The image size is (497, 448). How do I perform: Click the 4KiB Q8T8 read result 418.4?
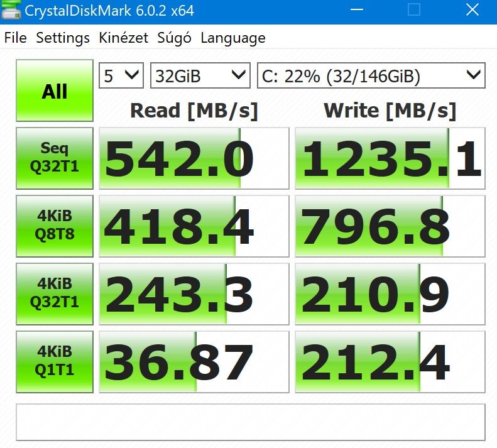point(194,226)
